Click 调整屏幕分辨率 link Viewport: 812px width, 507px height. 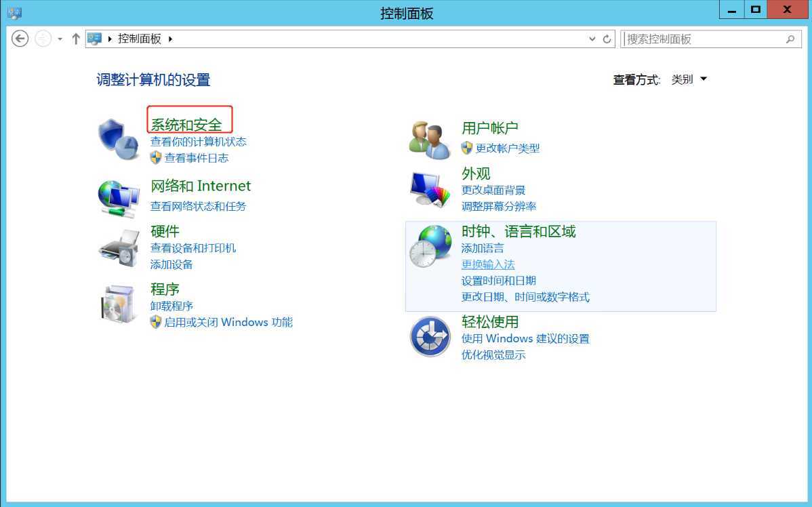(499, 207)
